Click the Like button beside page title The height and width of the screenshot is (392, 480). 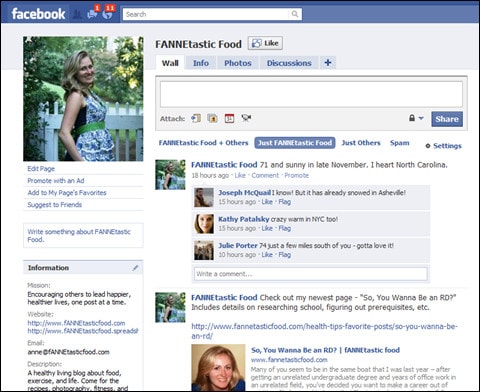(265, 43)
